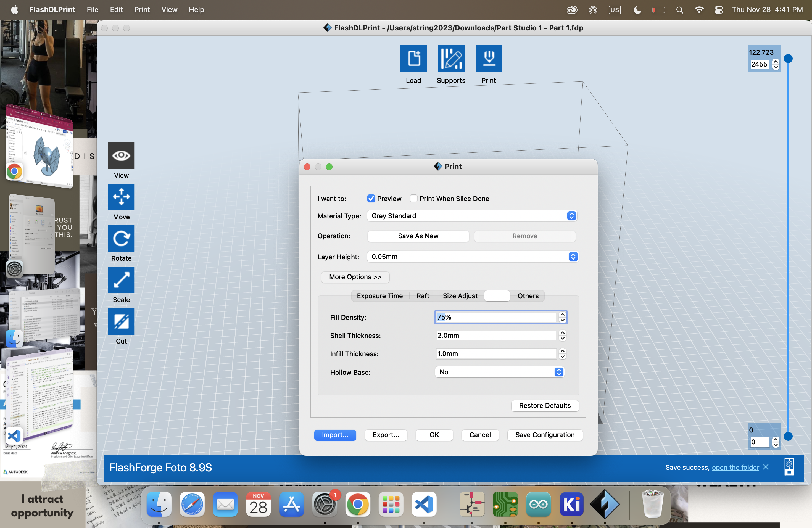
Task: Switch to the Others tab
Action: pos(528,296)
